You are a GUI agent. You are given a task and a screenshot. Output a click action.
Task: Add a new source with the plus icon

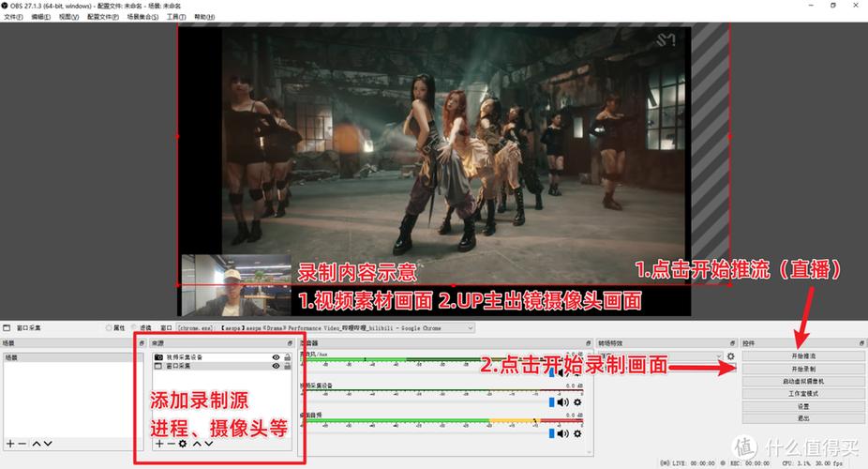click(158, 444)
